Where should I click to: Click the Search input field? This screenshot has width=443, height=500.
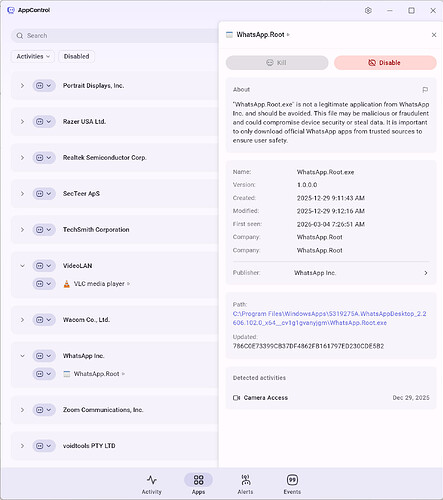point(115,36)
